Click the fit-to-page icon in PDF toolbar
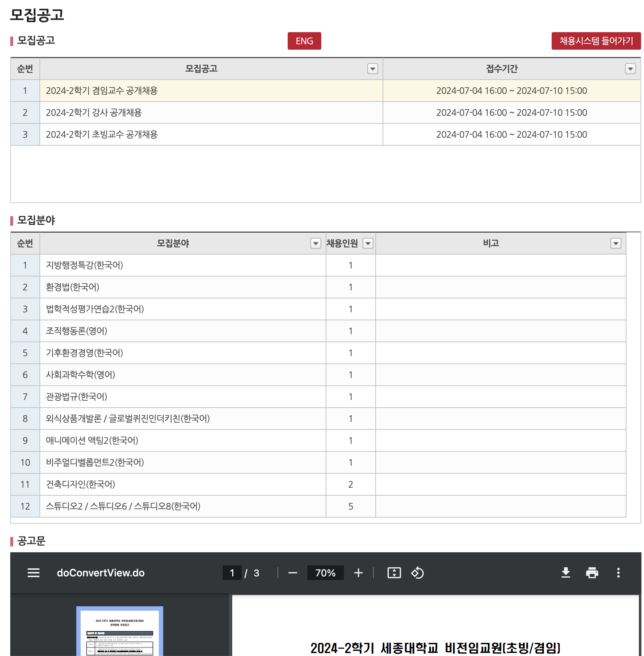644x656 pixels. point(394,573)
